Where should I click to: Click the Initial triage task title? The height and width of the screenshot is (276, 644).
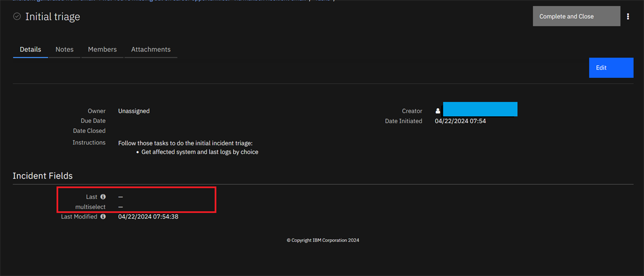53,17
